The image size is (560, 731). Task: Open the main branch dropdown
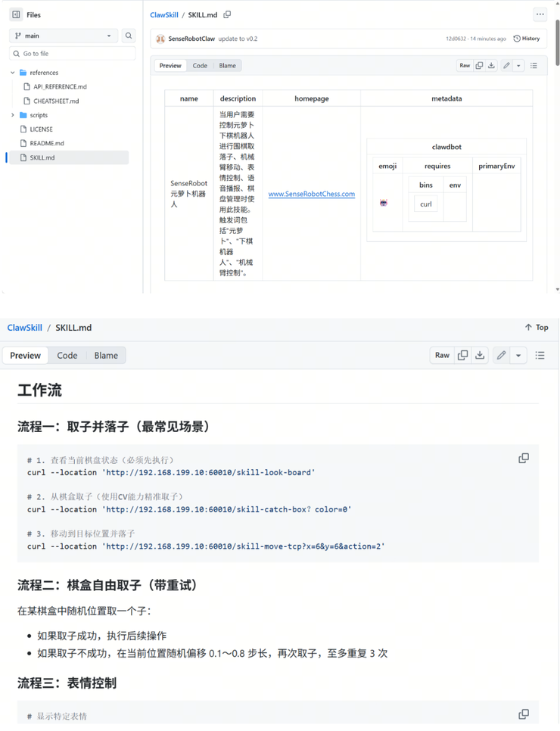pos(64,36)
